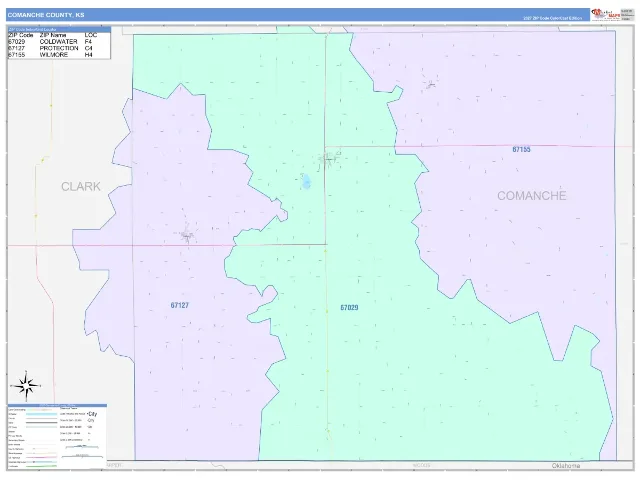The height and width of the screenshot is (480, 640).
Task: Click the 'F4' location cell in the table
Action: tap(88, 42)
